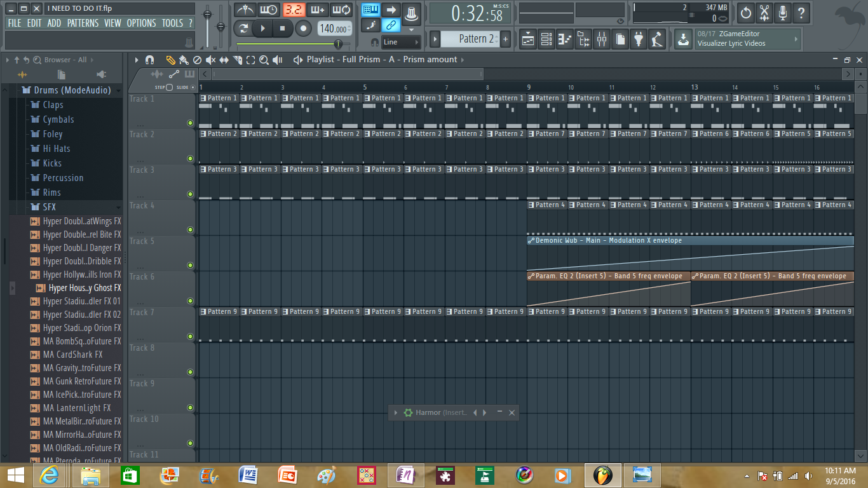This screenshot has height=488, width=868.
Task: Open the playlist Snap magnet options
Action: tap(150, 60)
